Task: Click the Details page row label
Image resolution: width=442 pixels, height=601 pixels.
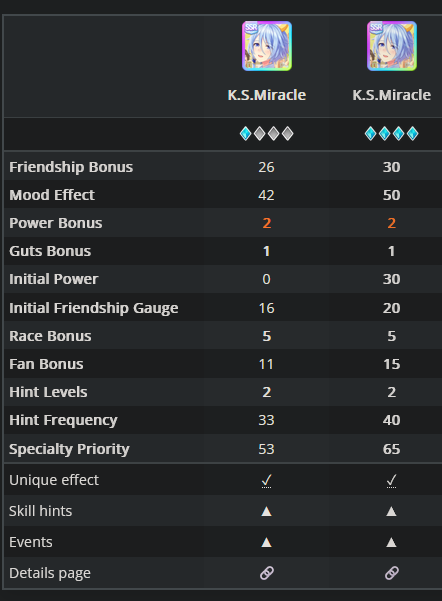Action: (x=50, y=573)
